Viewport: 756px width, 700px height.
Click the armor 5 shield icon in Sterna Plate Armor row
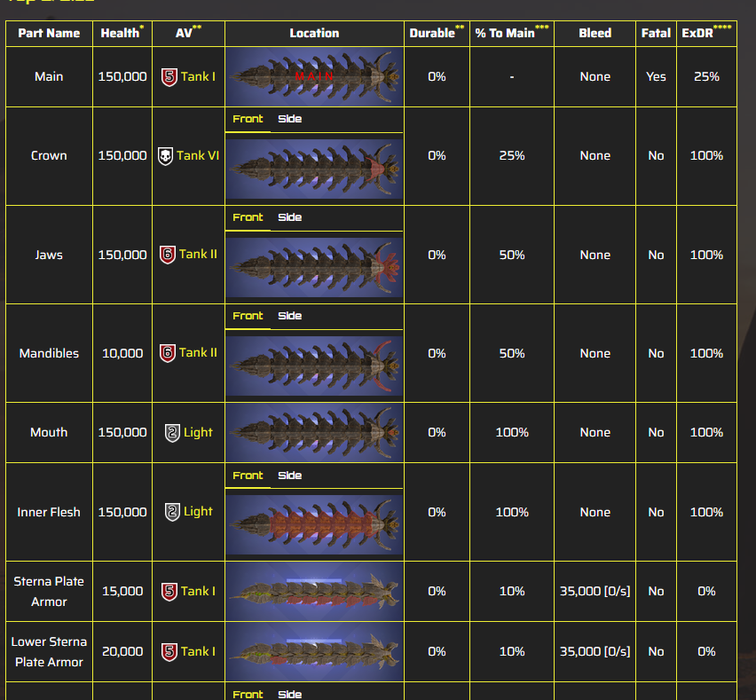tap(169, 591)
